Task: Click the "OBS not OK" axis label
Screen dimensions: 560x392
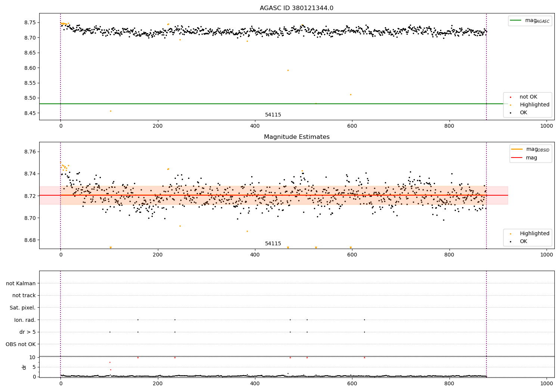Action: 21,344
